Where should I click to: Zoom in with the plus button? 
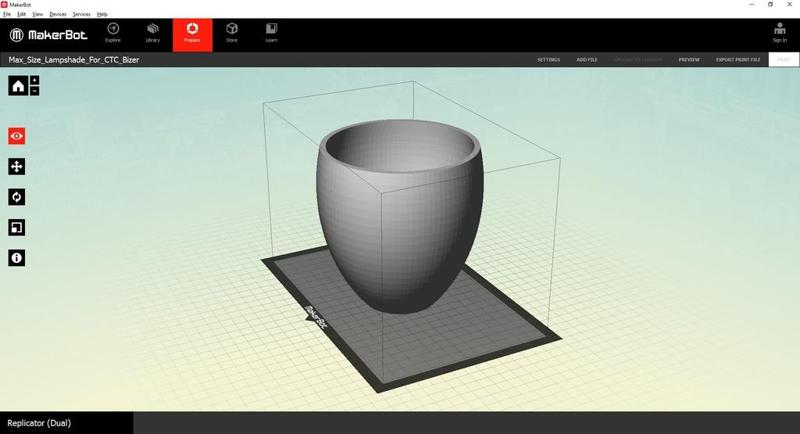34,81
